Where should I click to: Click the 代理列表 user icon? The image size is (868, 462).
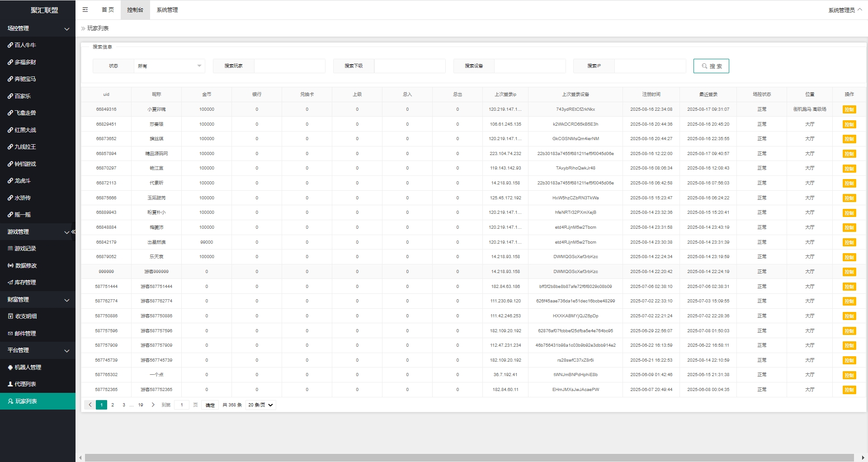10,384
